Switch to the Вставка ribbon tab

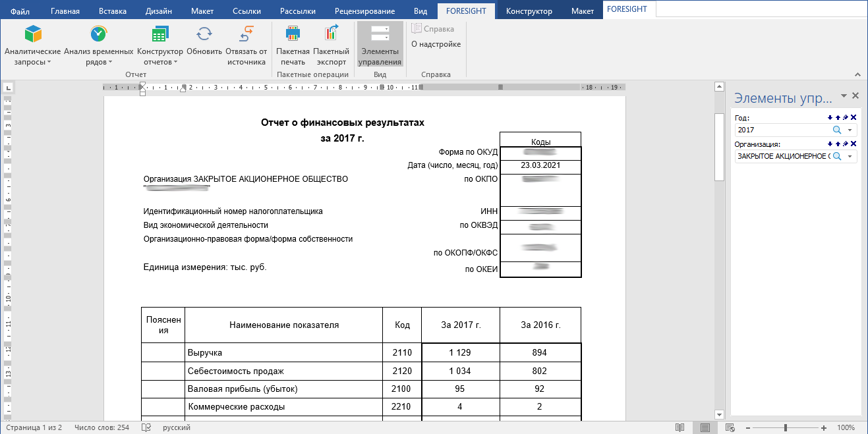[112, 11]
